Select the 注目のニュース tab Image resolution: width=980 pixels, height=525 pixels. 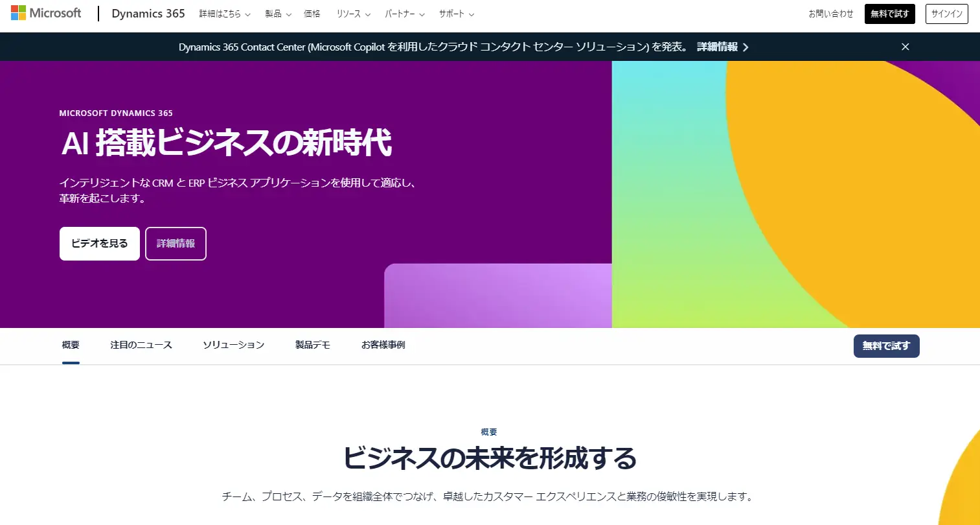141,345
